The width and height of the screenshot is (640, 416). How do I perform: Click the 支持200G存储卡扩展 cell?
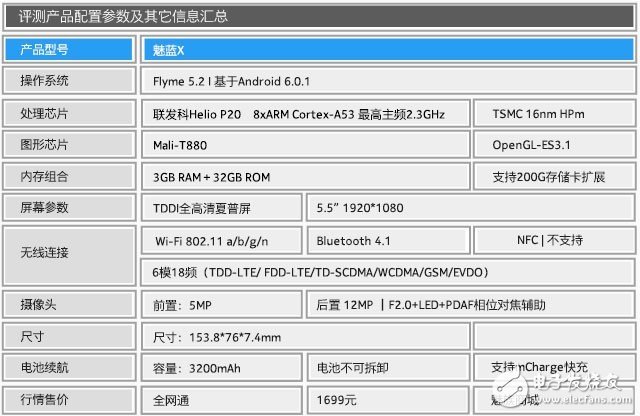click(x=553, y=177)
